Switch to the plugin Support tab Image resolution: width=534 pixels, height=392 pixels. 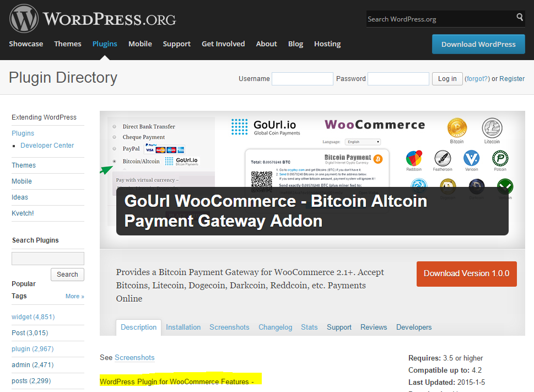point(339,327)
